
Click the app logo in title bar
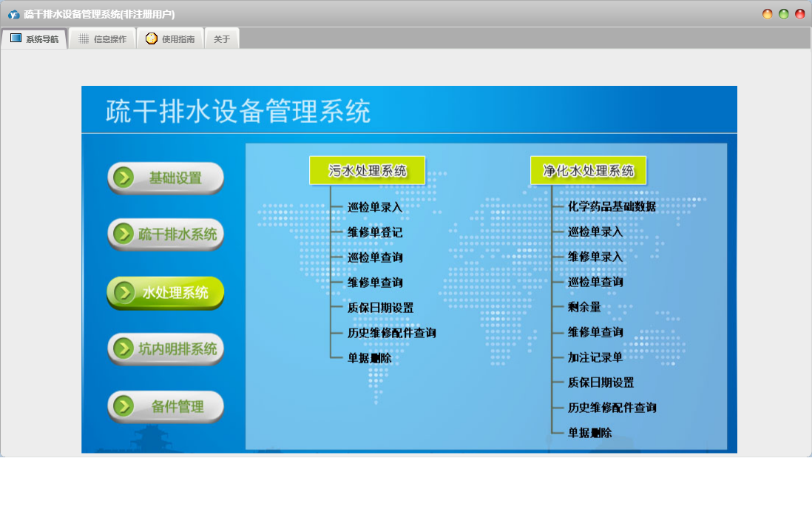pyautogui.click(x=14, y=15)
